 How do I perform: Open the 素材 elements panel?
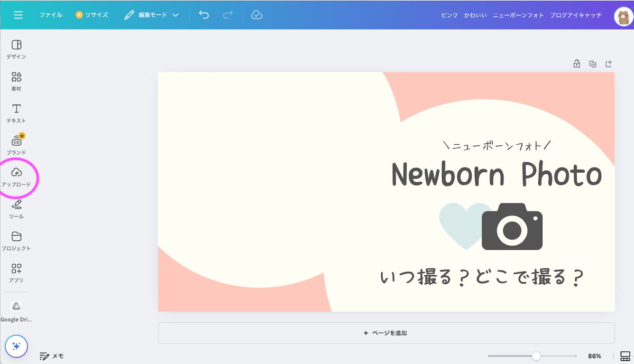point(16,81)
